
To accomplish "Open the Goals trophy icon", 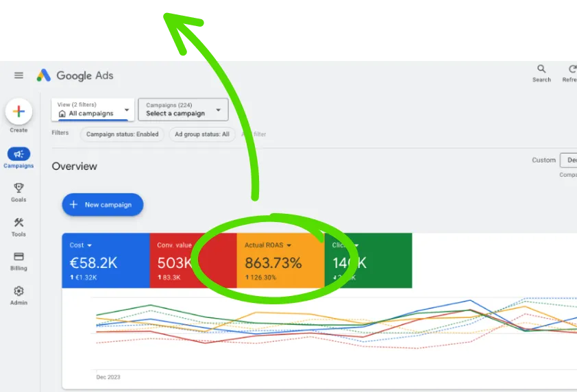I will click(x=19, y=188).
